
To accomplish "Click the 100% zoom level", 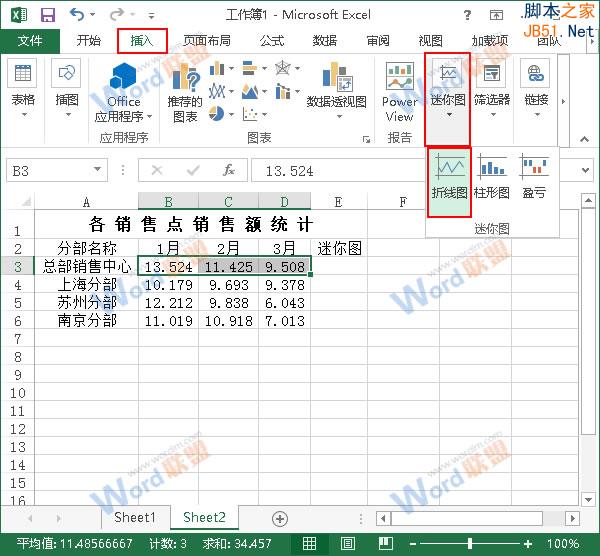I will (x=563, y=543).
